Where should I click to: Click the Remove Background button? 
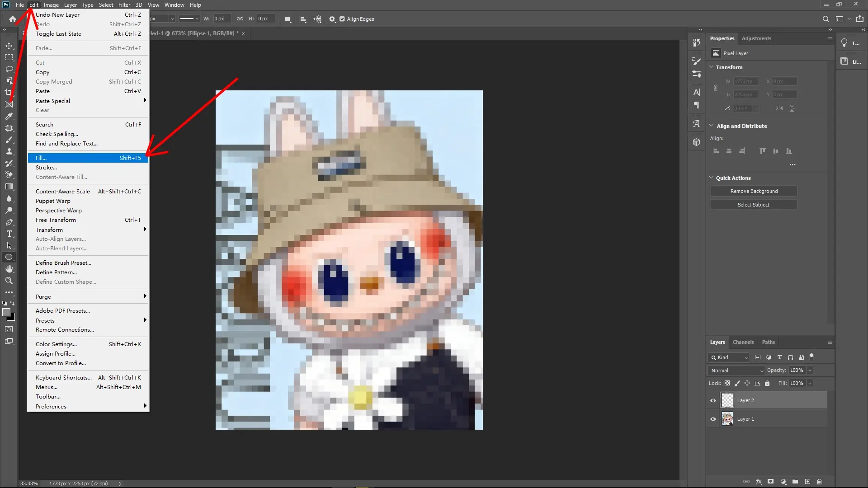pyautogui.click(x=754, y=191)
